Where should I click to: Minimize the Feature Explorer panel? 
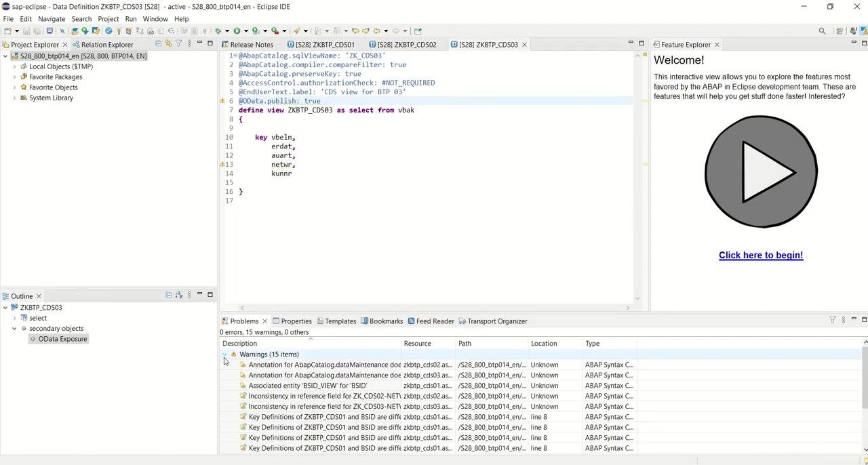tap(854, 43)
